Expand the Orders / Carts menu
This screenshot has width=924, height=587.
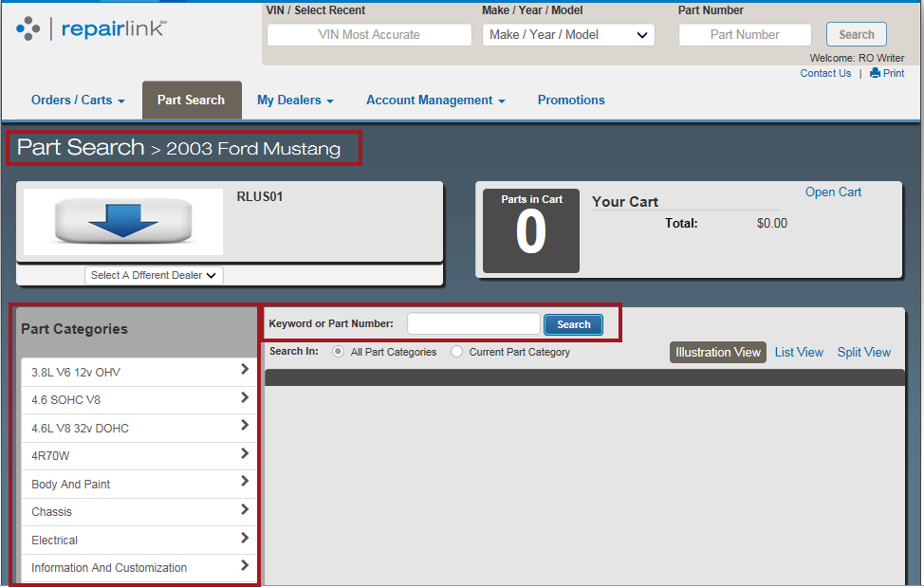coord(77,100)
